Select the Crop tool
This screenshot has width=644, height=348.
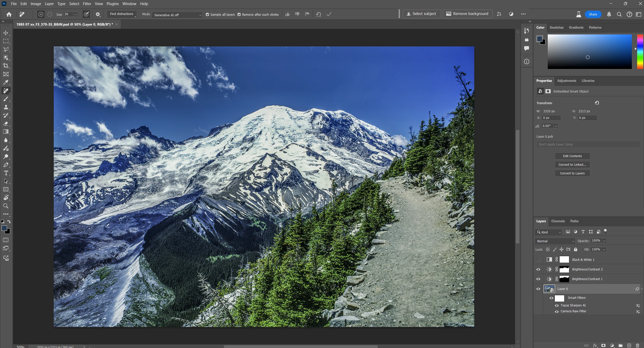[6, 66]
